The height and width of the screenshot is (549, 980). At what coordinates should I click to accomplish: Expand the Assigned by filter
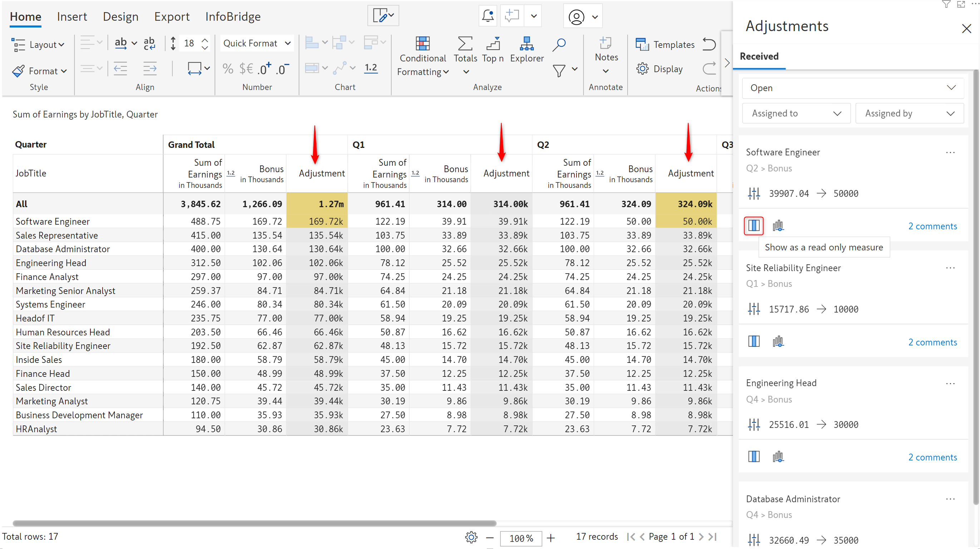909,113
